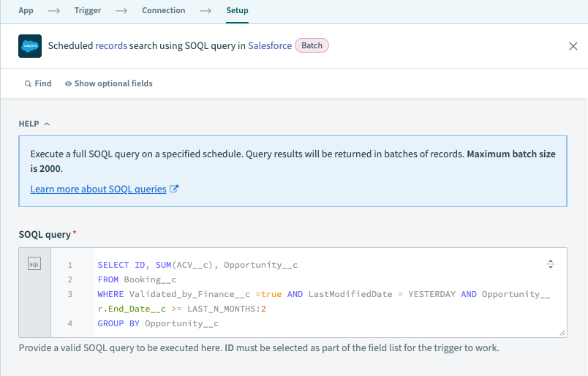Click the HELP heading label
This screenshot has height=376, width=588.
pos(29,124)
